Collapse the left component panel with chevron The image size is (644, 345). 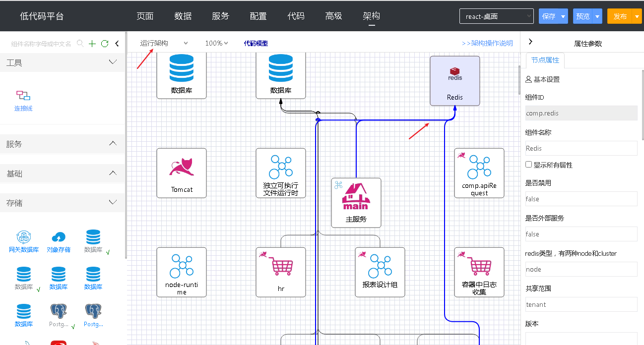117,44
